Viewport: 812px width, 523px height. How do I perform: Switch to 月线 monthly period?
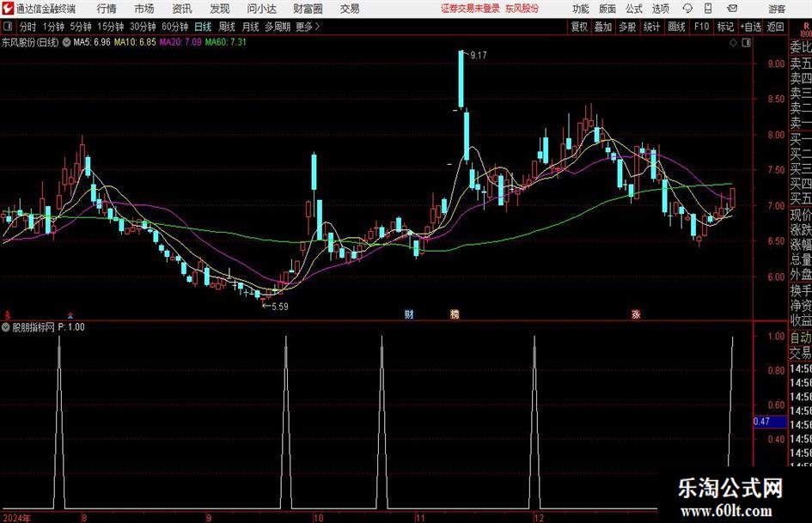(x=250, y=27)
